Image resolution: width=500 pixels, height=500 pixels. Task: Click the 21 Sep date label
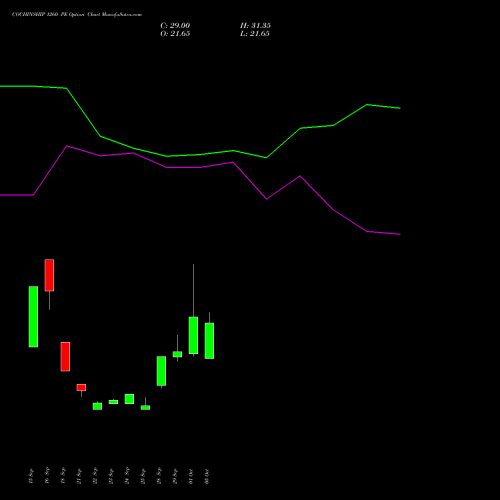tap(79, 476)
